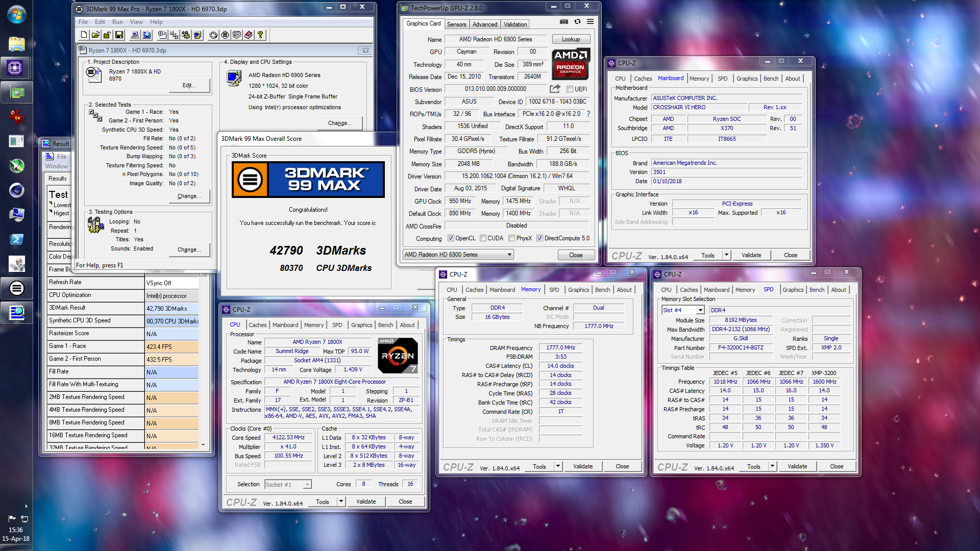Click the folder-with-lock icon in 3DMark toolbar
Image resolution: width=980 pixels, height=551 pixels.
tap(107, 35)
